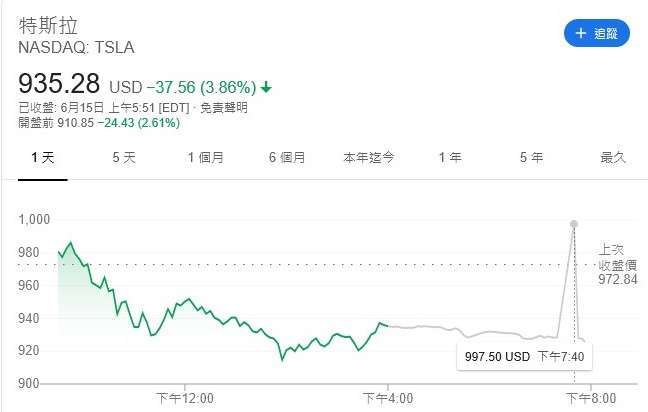
Task: Click the 997.50 USD price tooltip
Action: coord(524,356)
